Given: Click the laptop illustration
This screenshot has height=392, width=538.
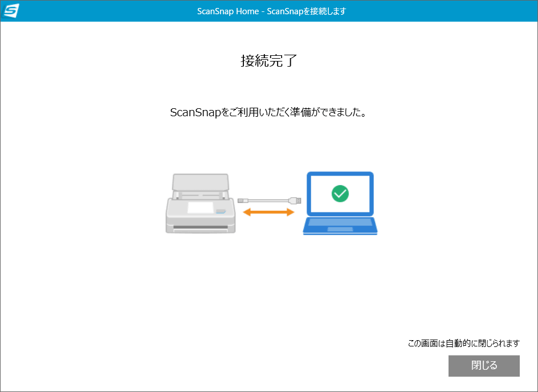Looking at the screenshot, I should pos(340,203).
